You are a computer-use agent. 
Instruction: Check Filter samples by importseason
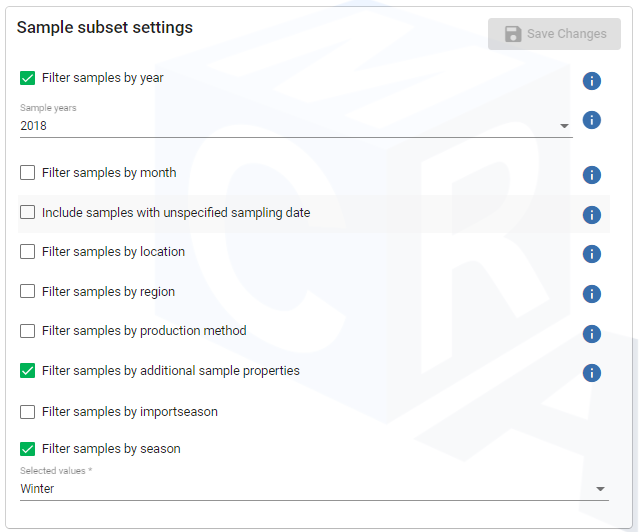click(x=28, y=412)
